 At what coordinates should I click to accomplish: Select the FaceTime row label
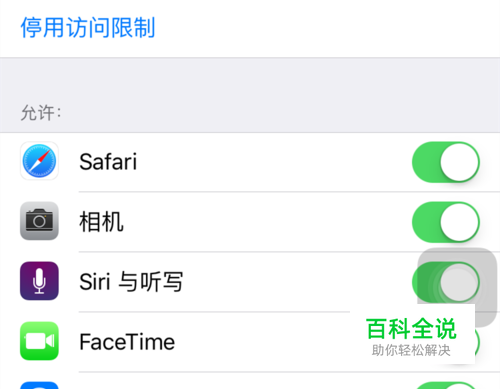click(x=127, y=342)
